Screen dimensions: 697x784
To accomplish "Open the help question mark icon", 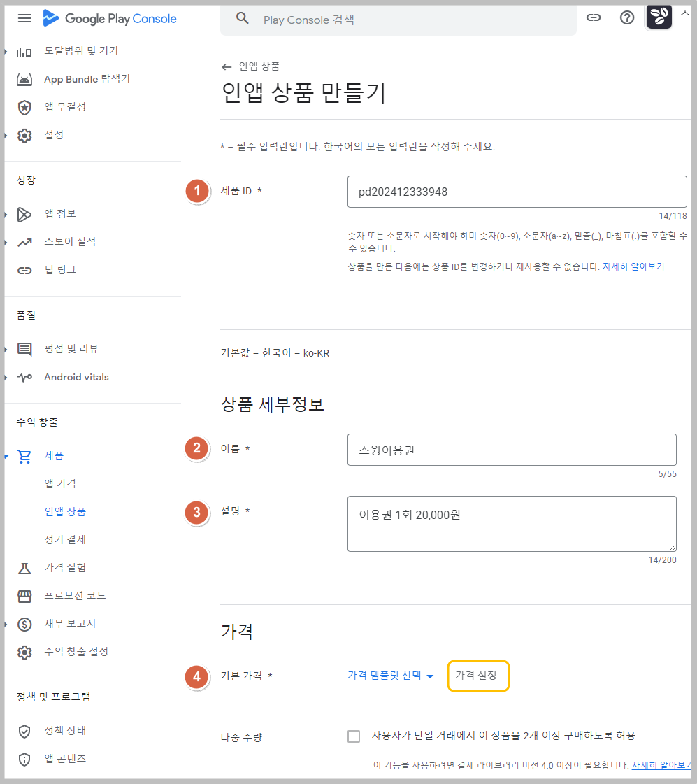I will click(627, 18).
